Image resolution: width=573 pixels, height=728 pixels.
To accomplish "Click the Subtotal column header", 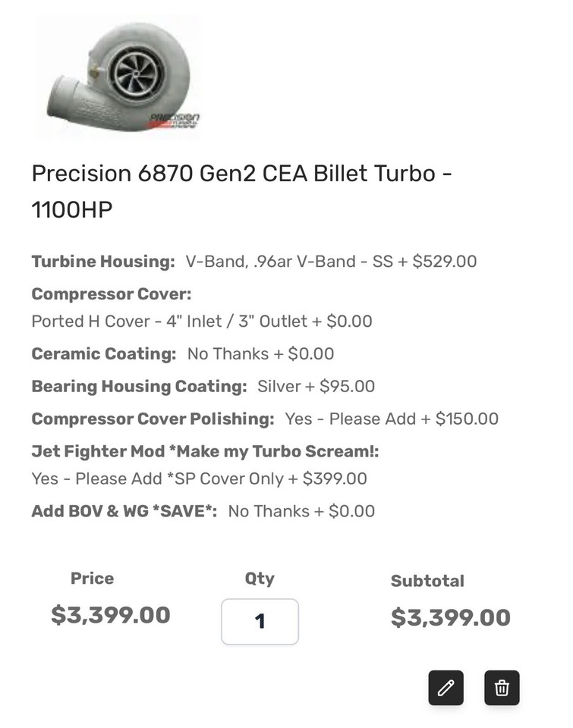I will 427,581.
